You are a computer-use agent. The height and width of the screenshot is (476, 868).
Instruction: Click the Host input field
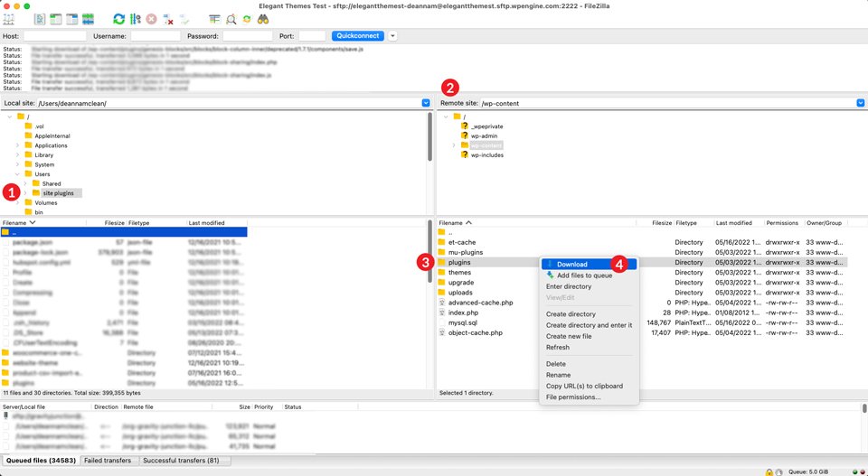tap(54, 35)
